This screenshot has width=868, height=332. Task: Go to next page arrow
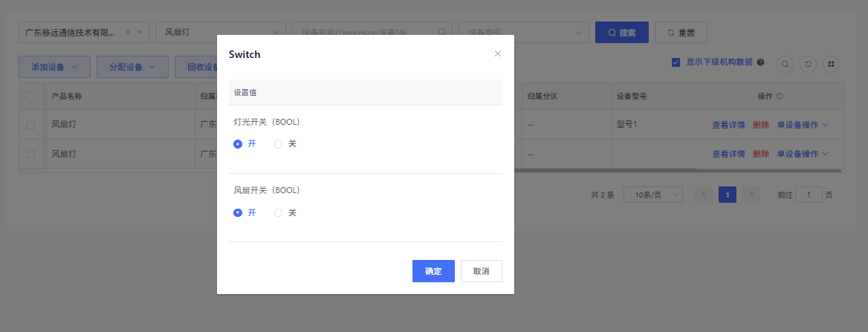[x=751, y=195]
